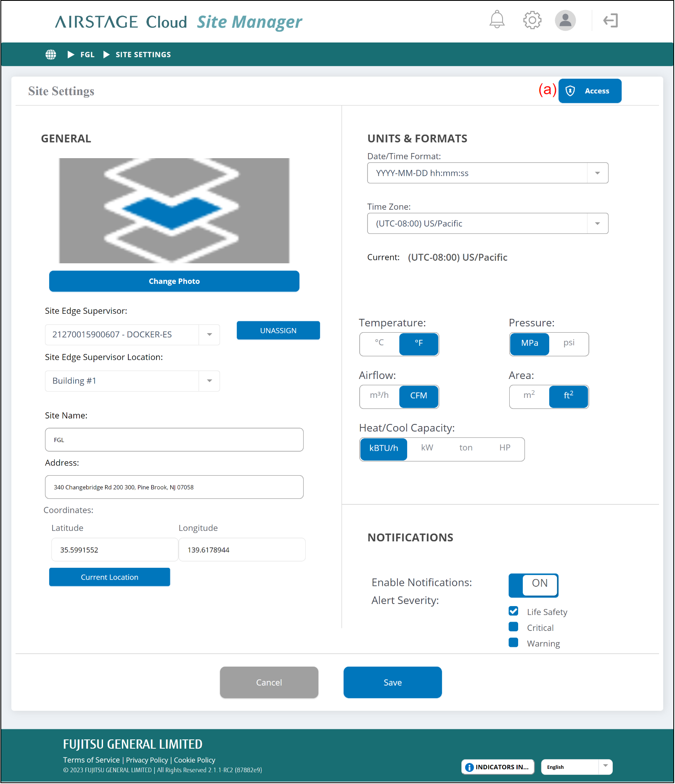This screenshot has height=784, width=675.
Task: Select SITE SETTINGS breadcrumb item
Action: 143,55
